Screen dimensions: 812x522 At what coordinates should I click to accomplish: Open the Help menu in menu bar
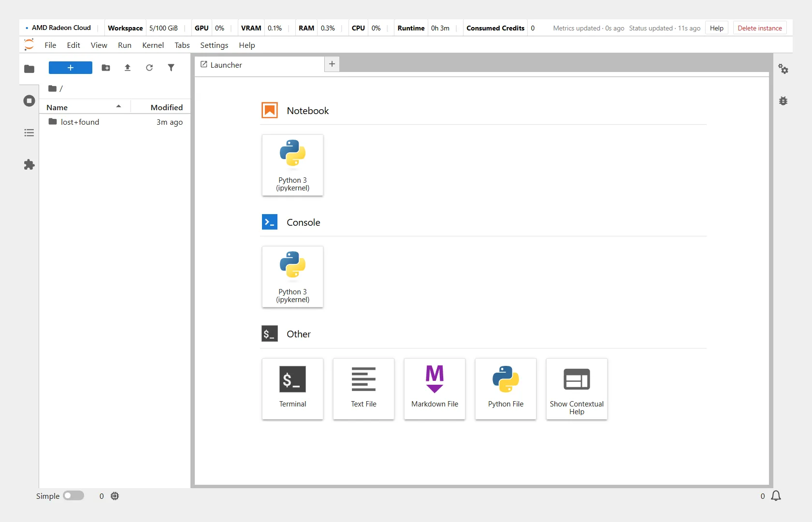(247, 45)
